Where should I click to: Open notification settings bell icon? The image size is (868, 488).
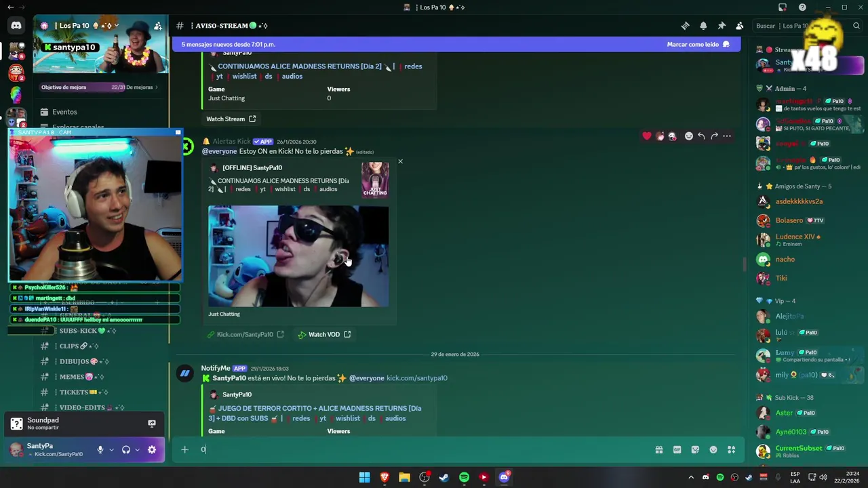click(703, 26)
